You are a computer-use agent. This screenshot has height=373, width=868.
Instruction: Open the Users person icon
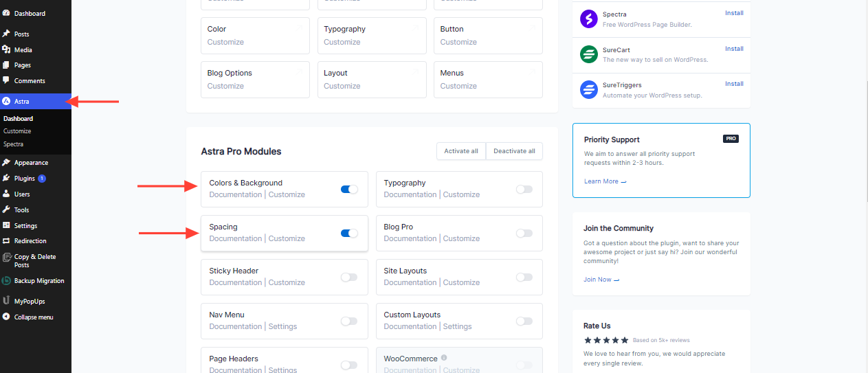[x=6, y=194]
